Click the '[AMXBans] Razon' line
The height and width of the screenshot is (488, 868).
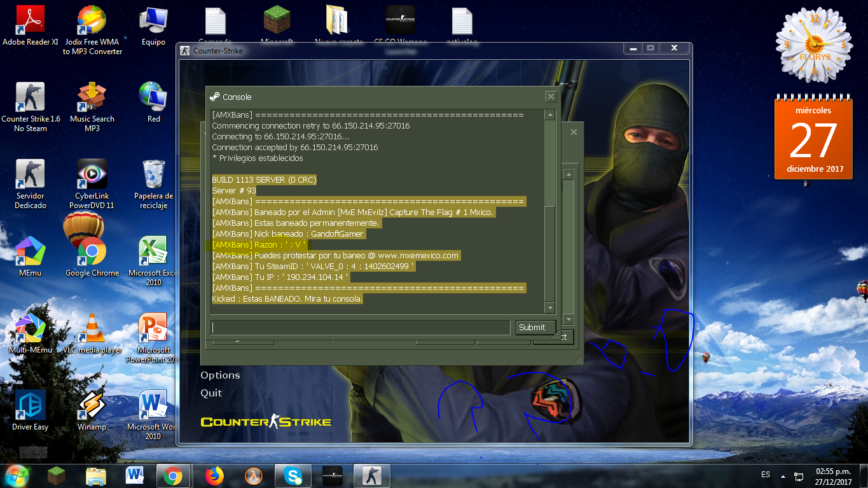(259, 245)
